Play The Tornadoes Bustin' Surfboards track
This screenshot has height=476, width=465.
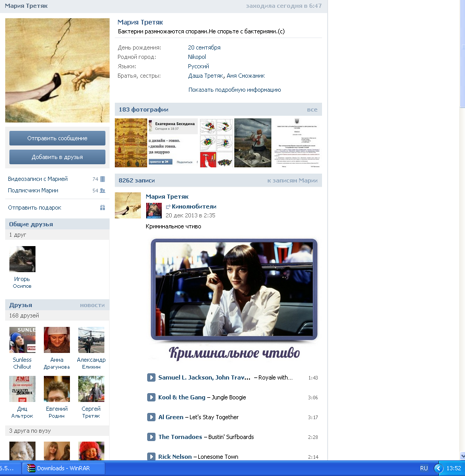151,437
